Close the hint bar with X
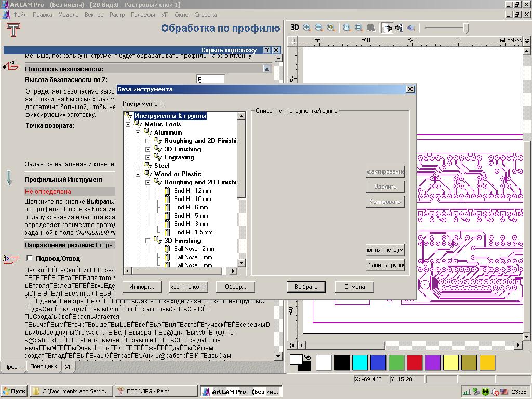This screenshot has height=399, width=532. 276,50
